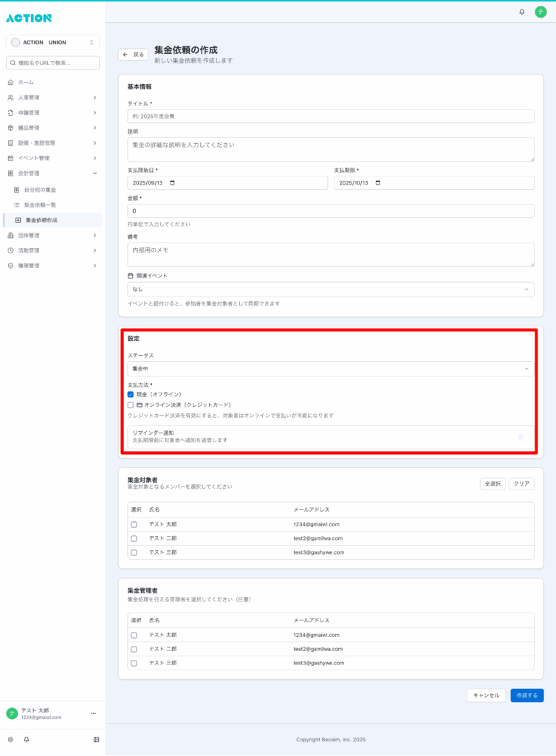The image size is (556, 756).
Task: Click the タイトル input field
Action: pos(330,117)
